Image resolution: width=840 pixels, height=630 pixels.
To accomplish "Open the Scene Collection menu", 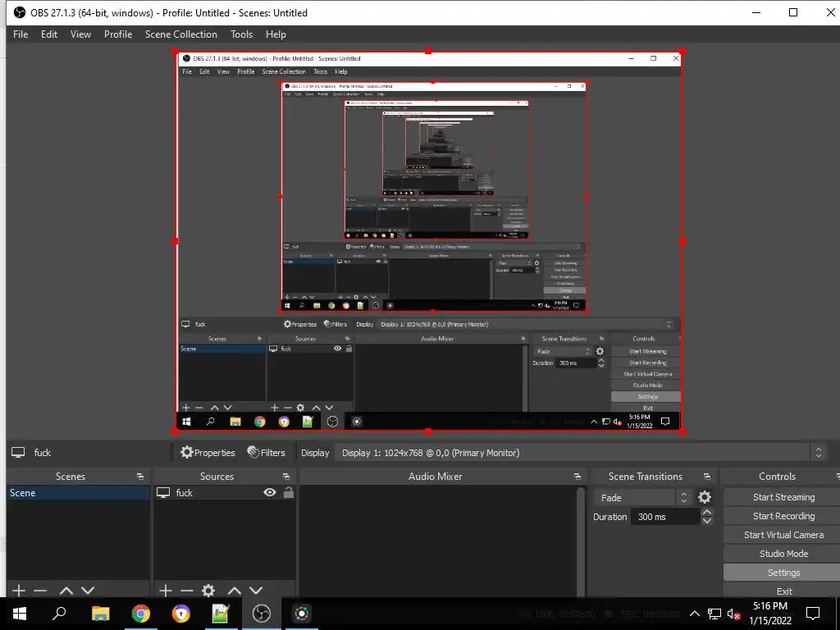I will click(181, 34).
